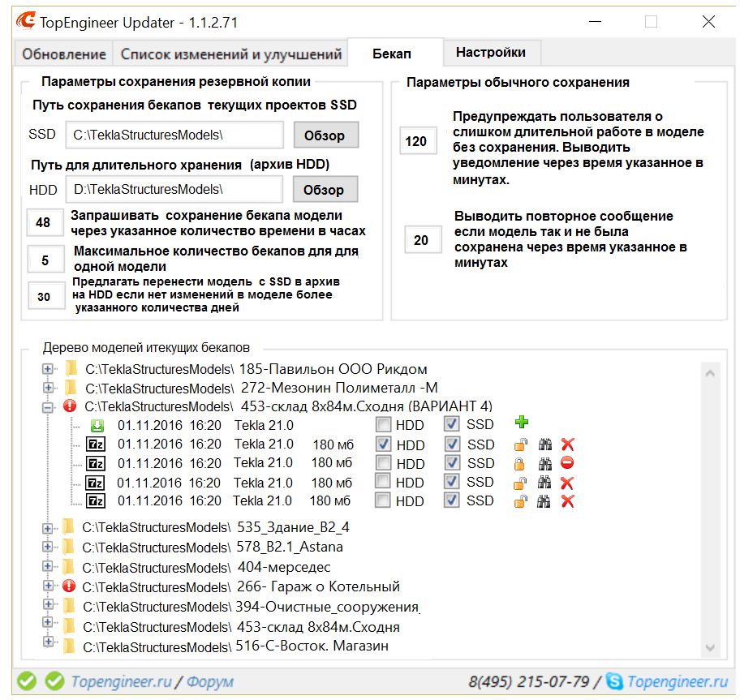This screenshot has width=740, height=700.
Task: Expand the 535_Здание_В2_4 node
Action: click(47, 528)
